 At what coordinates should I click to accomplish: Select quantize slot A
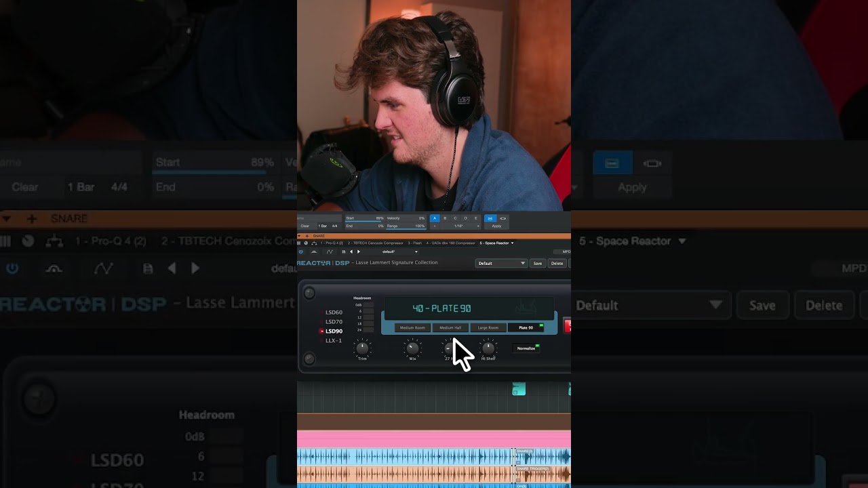[x=435, y=218]
